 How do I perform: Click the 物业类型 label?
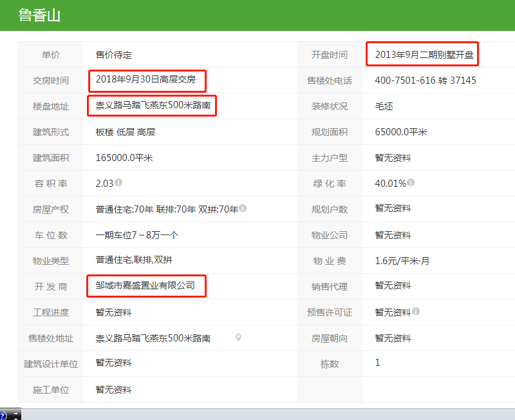[x=51, y=261]
